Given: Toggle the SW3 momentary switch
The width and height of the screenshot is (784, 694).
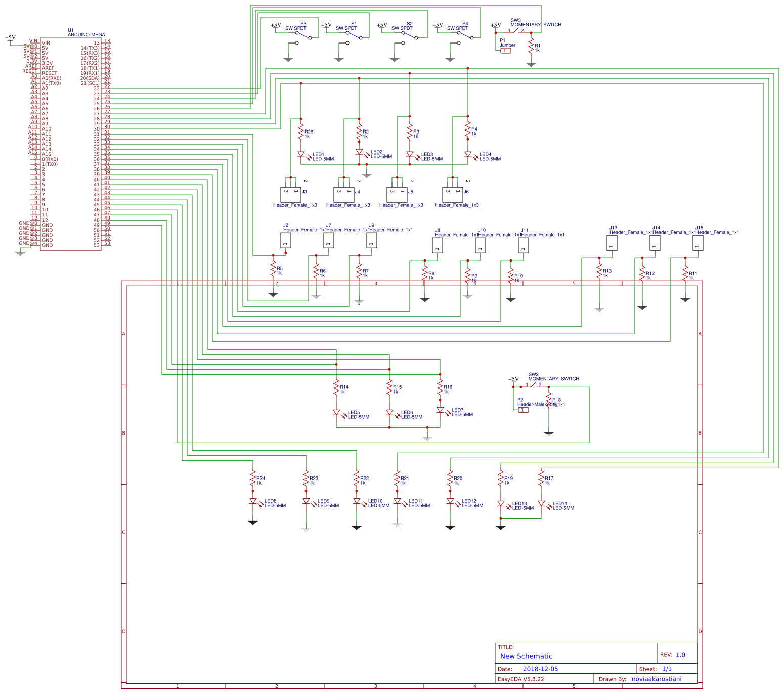Looking at the screenshot, I should pyautogui.click(x=517, y=31).
